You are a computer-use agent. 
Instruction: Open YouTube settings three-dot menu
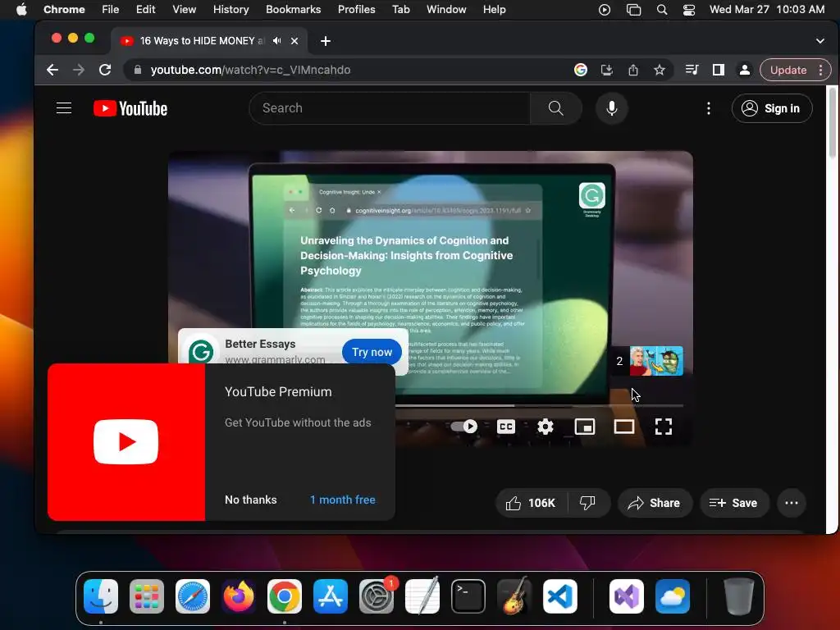(x=708, y=108)
